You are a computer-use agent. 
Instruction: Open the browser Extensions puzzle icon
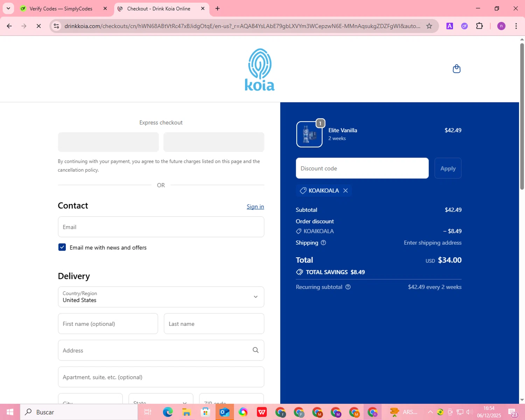(x=479, y=26)
